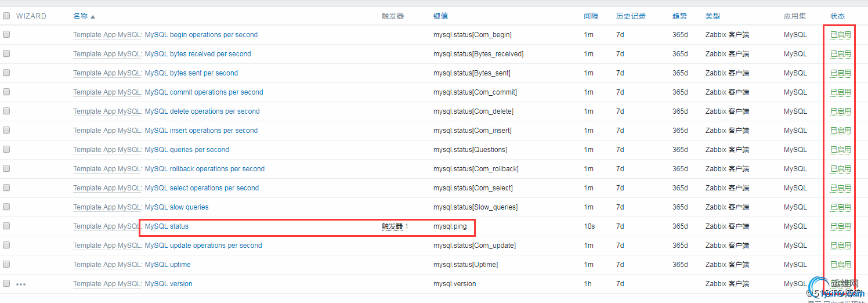
Task: Toggle 已启用 status for MySQL queries per second
Action: click(x=840, y=150)
